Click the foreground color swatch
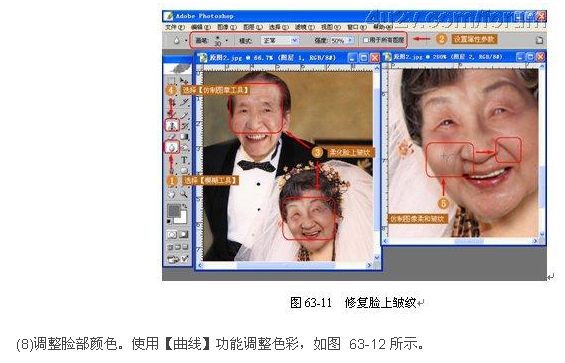Viewport: 565px width, 363px height. (174, 210)
